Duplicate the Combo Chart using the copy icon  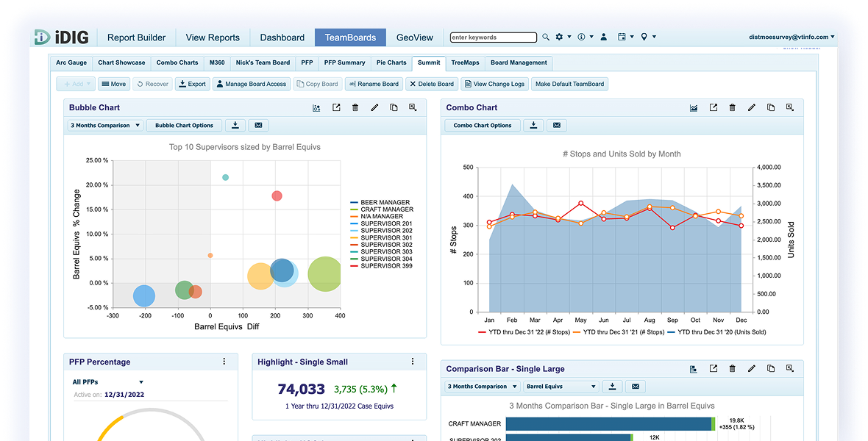[771, 107]
